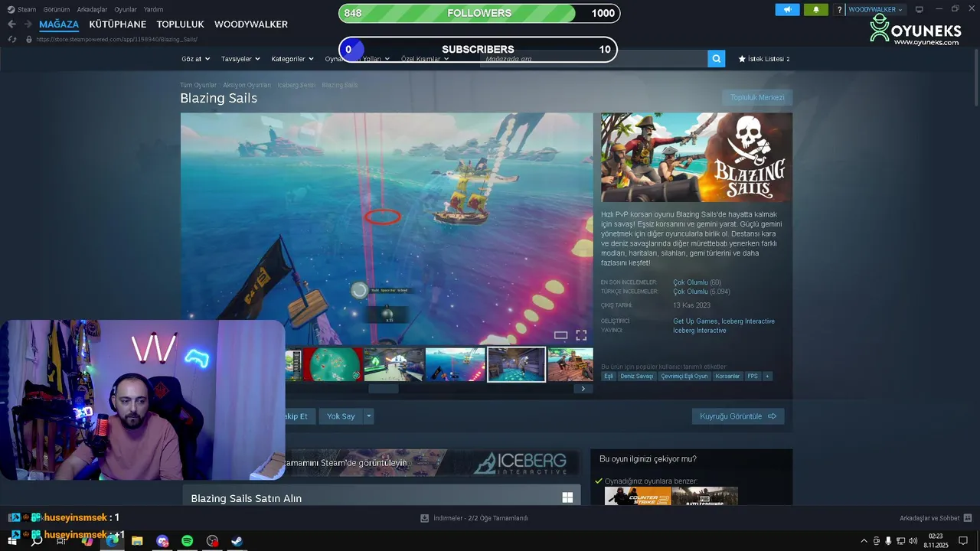Select the Çevrimiçi Eşli Oyun tag
The height and width of the screenshot is (551, 980).
point(684,376)
